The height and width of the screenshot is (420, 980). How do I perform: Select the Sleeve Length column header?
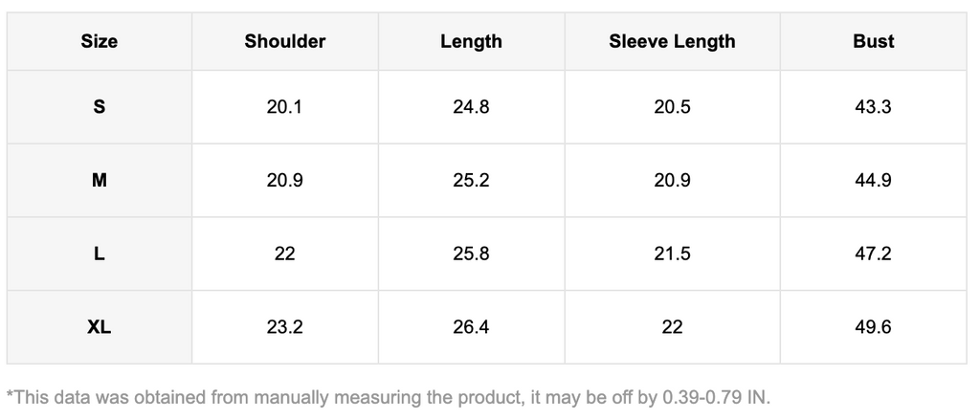click(672, 41)
